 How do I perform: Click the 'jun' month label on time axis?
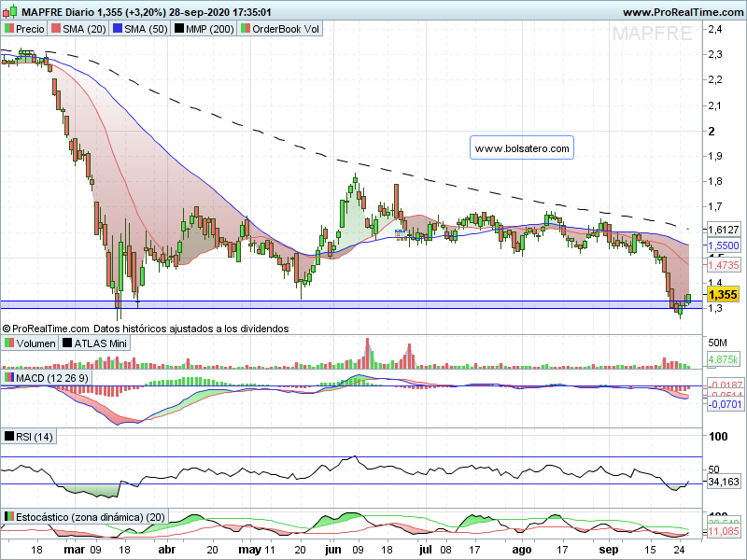point(333,550)
